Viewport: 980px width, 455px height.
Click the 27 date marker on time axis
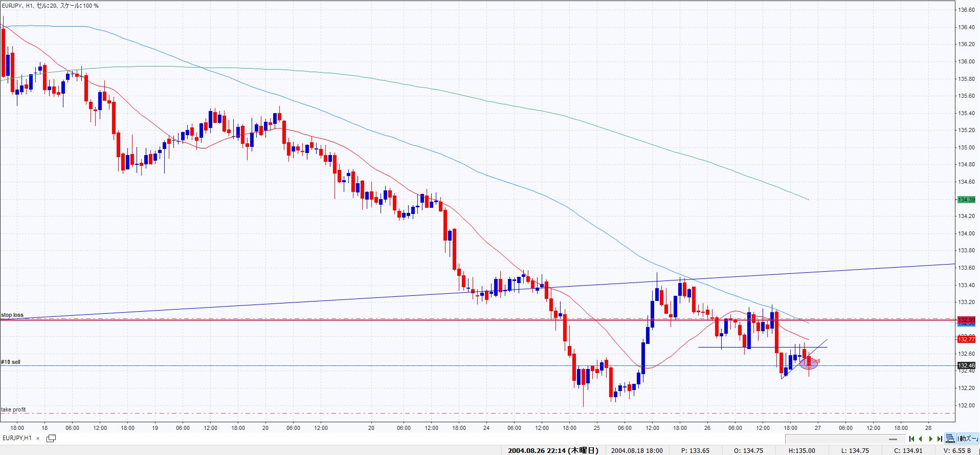coord(818,428)
